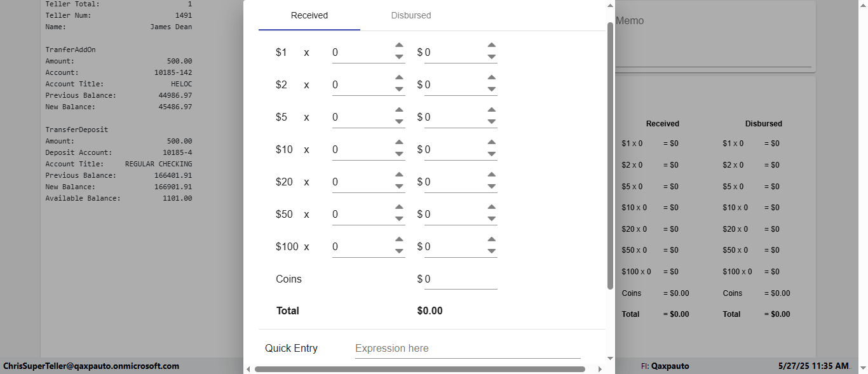Click the $5 dollar amount field
868x374 pixels.
point(454,117)
